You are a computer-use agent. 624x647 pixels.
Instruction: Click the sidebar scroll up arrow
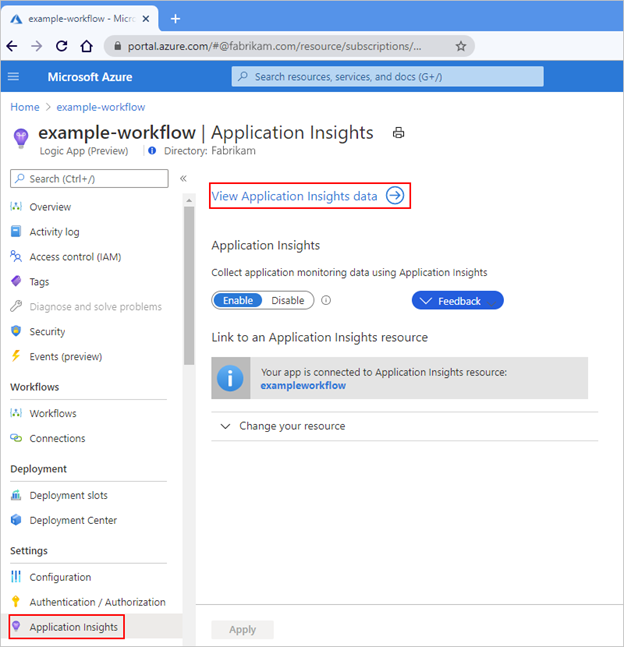[189, 201]
